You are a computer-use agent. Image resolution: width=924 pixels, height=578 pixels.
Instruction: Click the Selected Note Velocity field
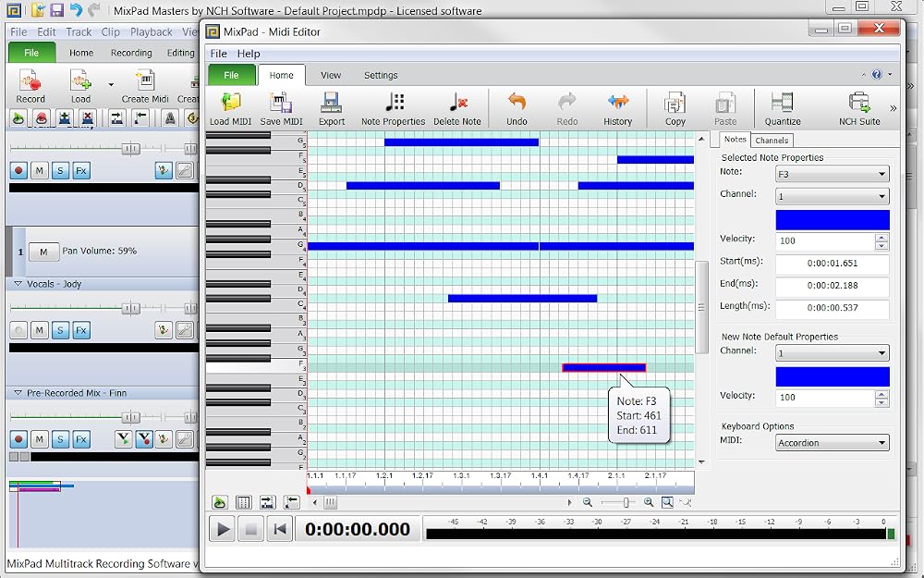click(x=825, y=240)
